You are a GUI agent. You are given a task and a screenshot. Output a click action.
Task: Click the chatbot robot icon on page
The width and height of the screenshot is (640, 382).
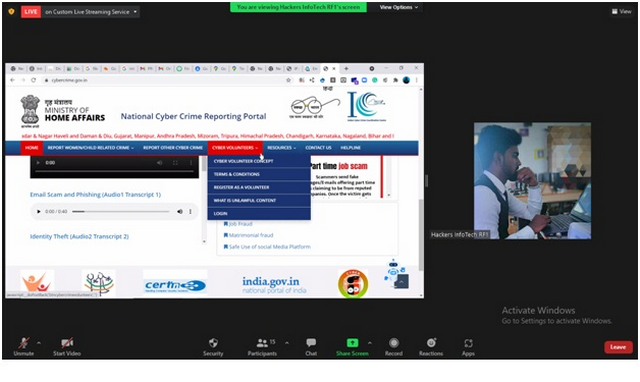(393, 270)
